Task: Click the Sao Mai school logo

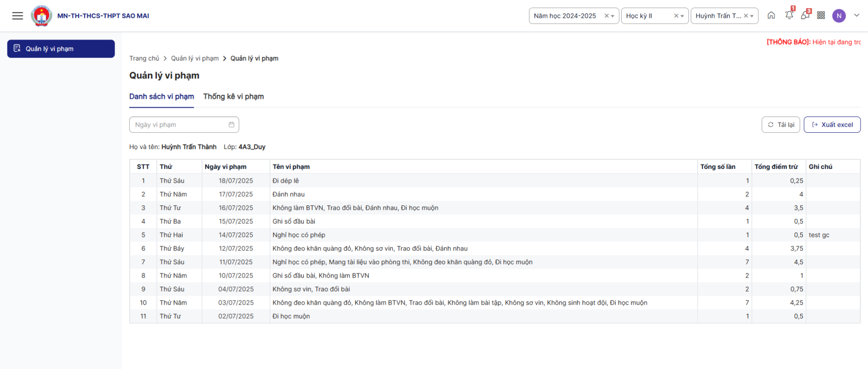Action: click(42, 16)
